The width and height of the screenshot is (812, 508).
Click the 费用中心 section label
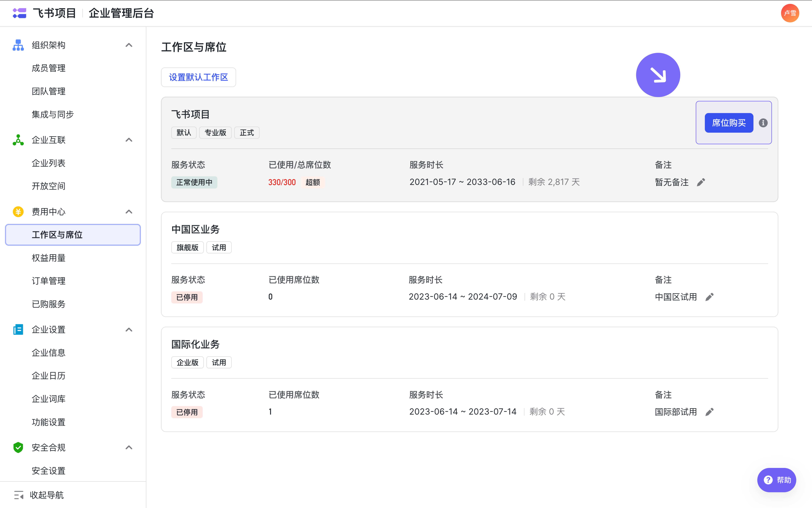(48, 212)
